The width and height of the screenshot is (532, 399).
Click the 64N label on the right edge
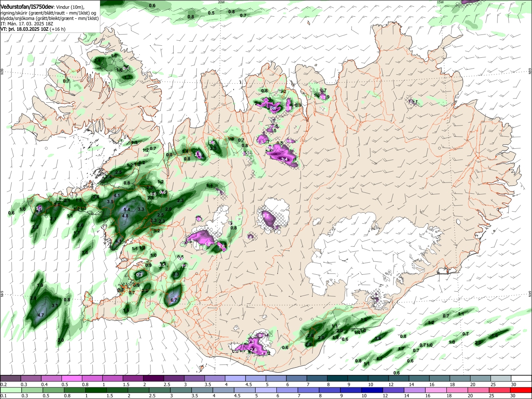tap(530, 293)
